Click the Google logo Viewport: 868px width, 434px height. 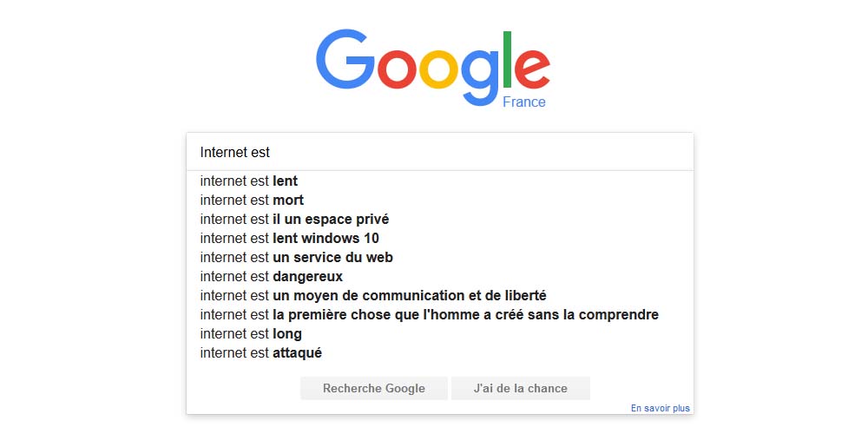coord(433,68)
